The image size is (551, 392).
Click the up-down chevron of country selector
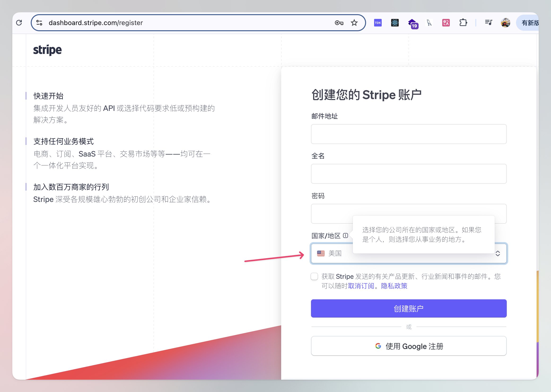pyautogui.click(x=498, y=253)
